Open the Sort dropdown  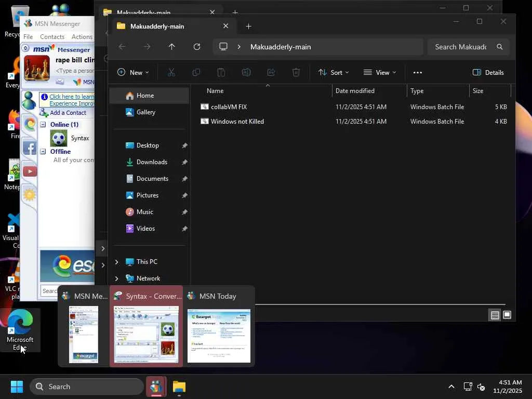tap(333, 72)
